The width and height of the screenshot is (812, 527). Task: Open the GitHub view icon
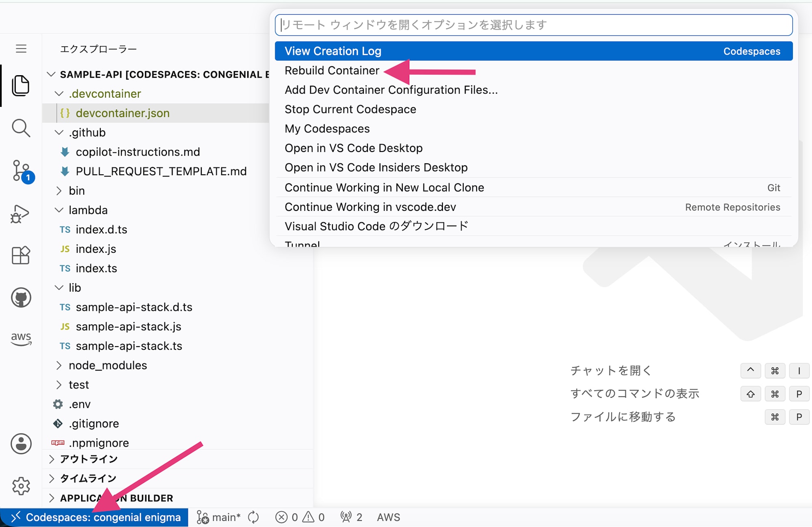pyautogui.click(x=21, y=298)
